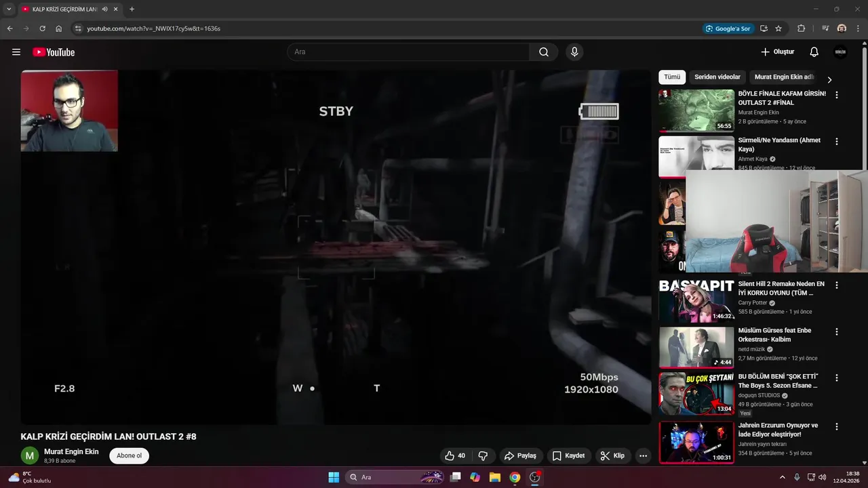Open the Chrome profile avatar

(842, 28)
